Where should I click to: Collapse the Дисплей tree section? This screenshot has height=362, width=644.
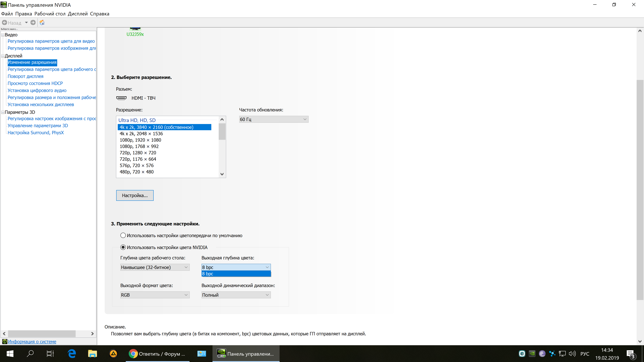click(x=3, y=56)
